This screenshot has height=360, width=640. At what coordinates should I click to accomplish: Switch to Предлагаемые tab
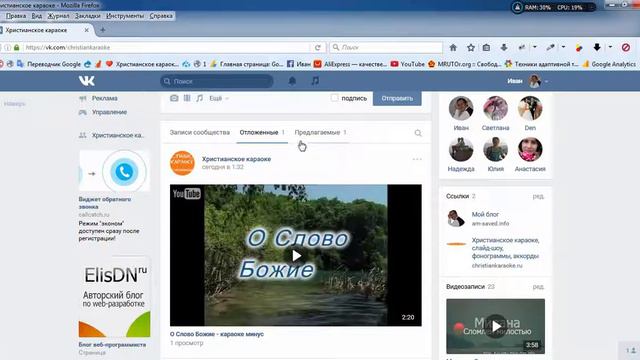point(320,132)
